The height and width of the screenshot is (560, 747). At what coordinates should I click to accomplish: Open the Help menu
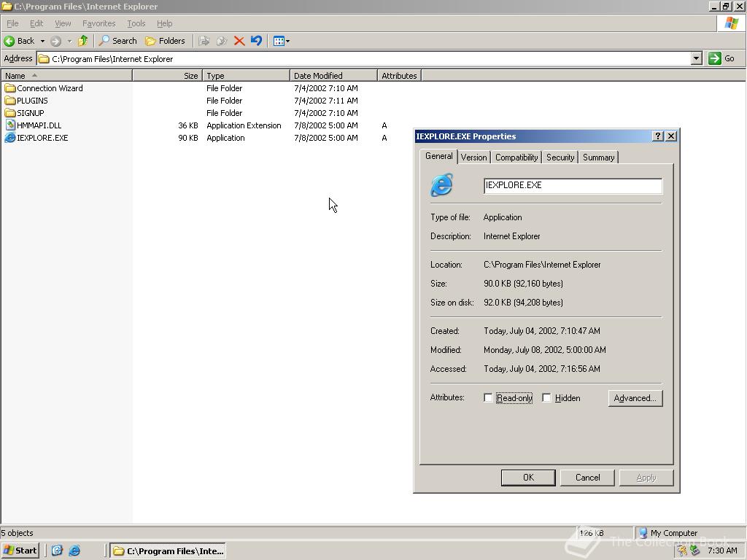(x=164, y=23)
